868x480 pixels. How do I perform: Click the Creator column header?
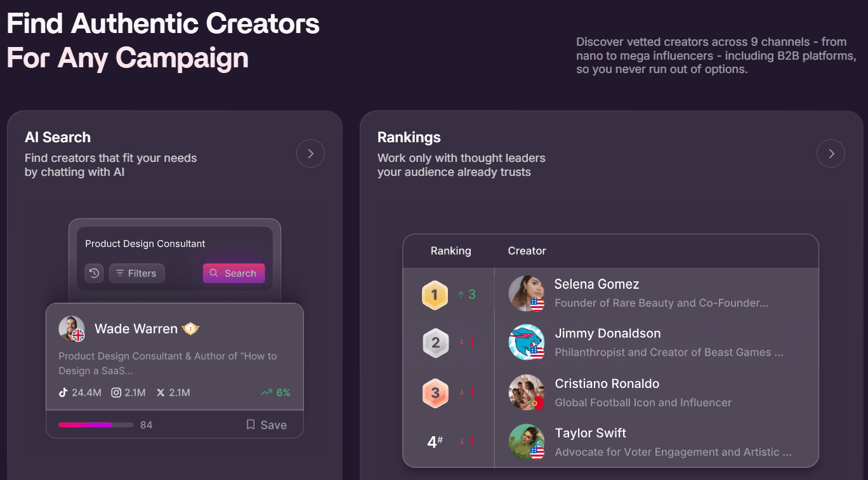[x=527, y=251]
